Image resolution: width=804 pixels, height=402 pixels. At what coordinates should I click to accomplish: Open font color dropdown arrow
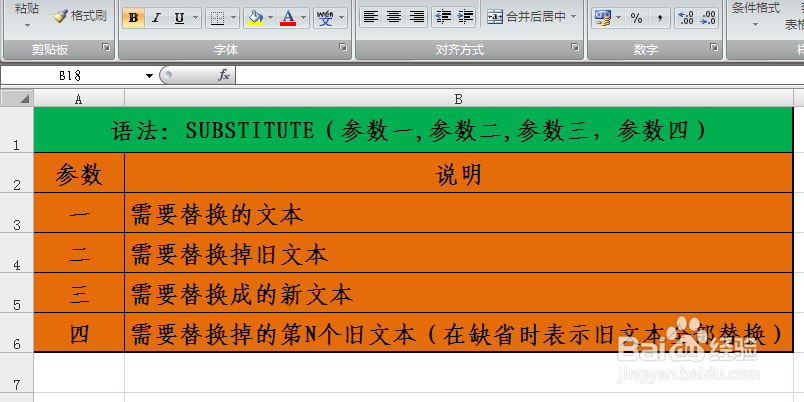tap(304, 18)
